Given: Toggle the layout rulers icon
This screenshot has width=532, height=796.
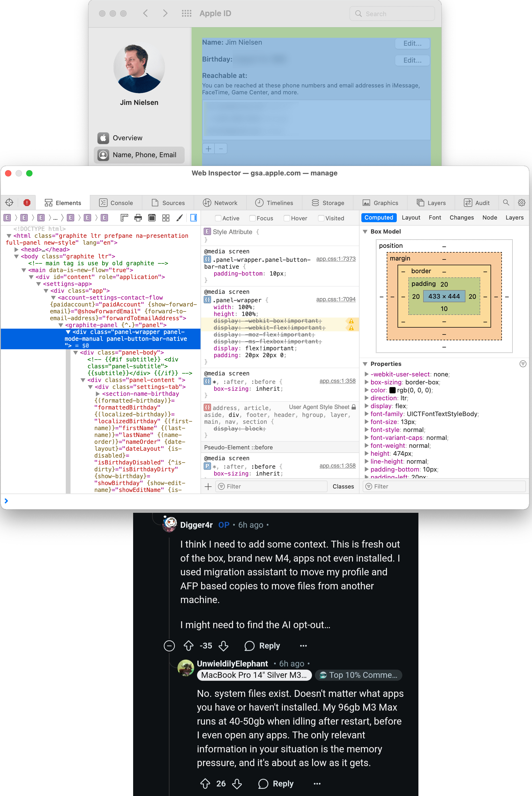Looking at the screenshot, I should pyautogui.click(x=124, y=218).
